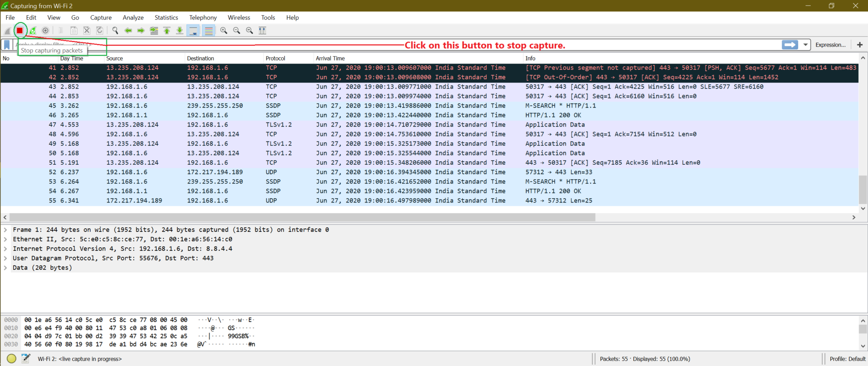
Task: Open the File menu
Action: click(x=10, y=17)
